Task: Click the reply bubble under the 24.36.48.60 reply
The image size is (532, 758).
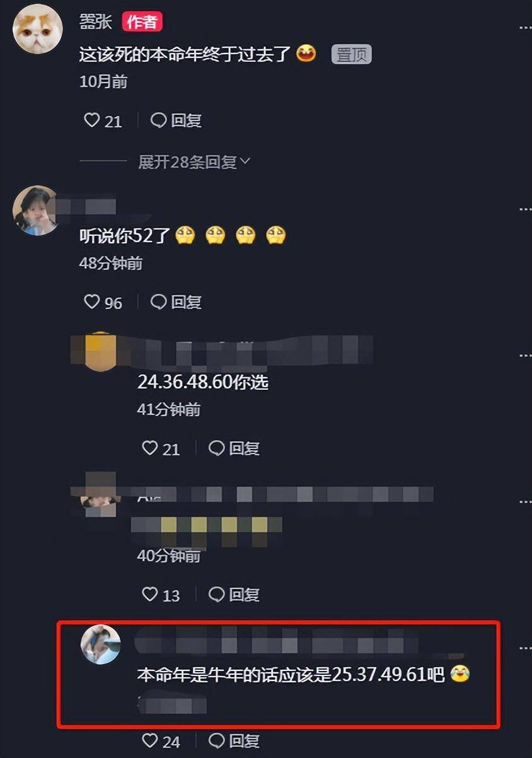Action: [x=217, y=448]
